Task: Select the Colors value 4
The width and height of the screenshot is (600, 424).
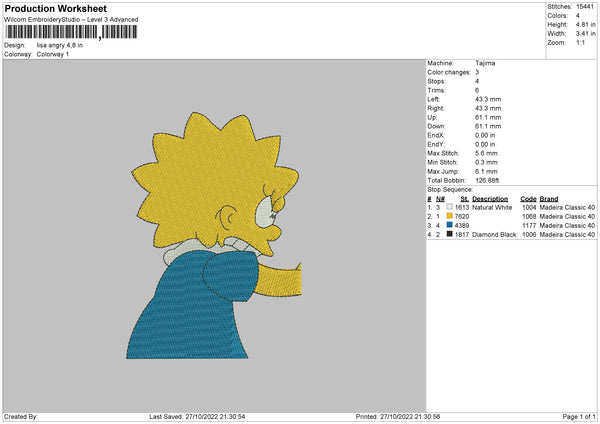Action: coord(577,16)
